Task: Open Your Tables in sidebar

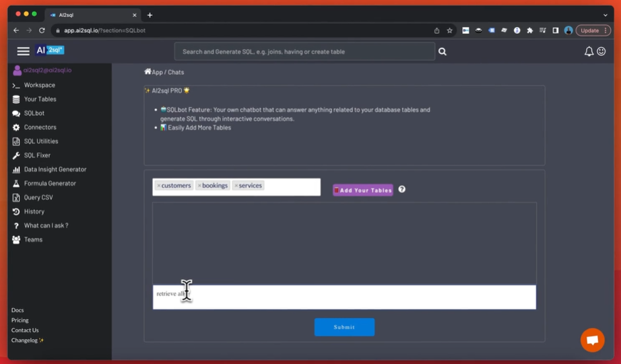Action: click(x=40, y=100)
